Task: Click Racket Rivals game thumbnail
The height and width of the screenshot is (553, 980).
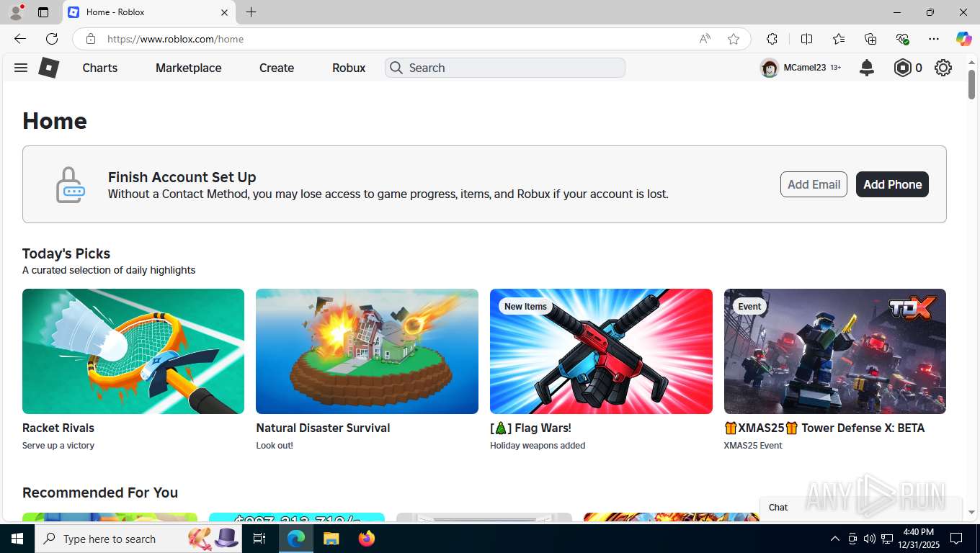Action: [133, 351]
